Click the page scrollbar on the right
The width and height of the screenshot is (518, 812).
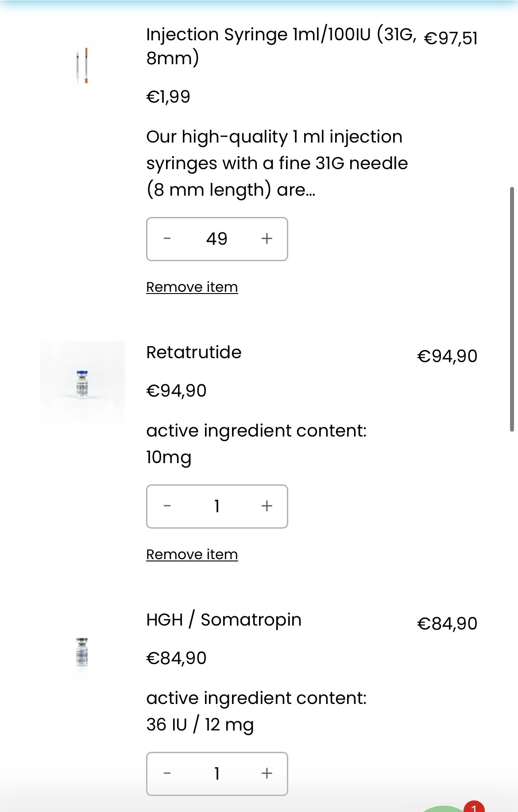[x=512, y=309]
